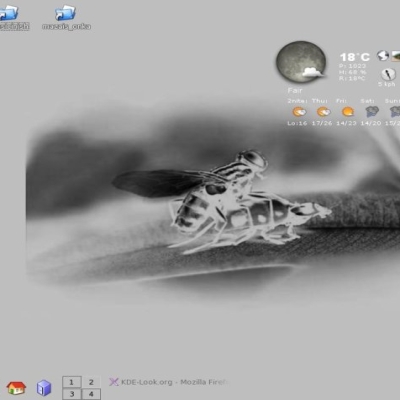Image resolution: width=400 pixels, height=400 pixels.
Task: Click the Thu forecast weather icon
Action: (x=323, y=112)
